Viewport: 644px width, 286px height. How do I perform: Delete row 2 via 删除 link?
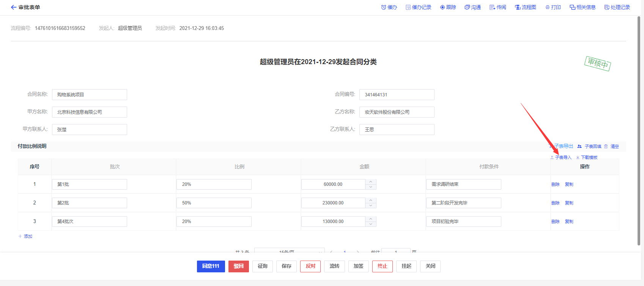click(x=555, y=203)
